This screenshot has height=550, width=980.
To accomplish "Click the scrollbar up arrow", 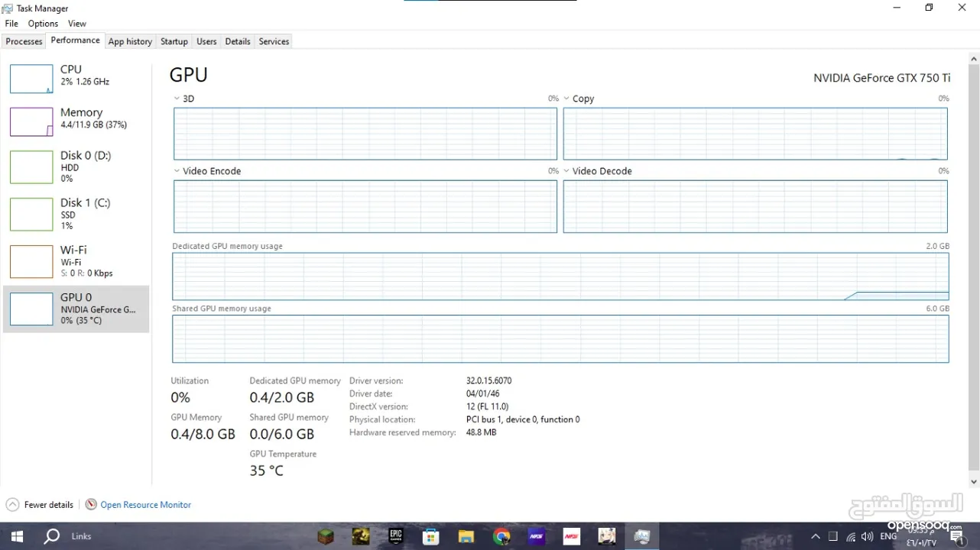I will click(973, 59).
